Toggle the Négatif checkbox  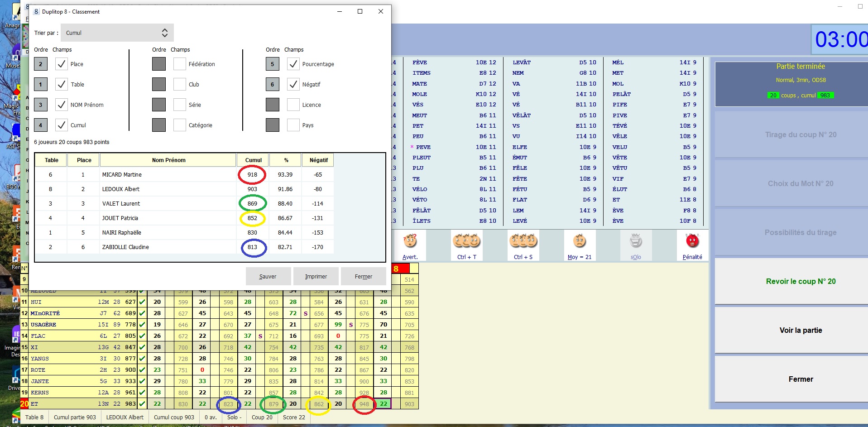(x=293, y=85)
